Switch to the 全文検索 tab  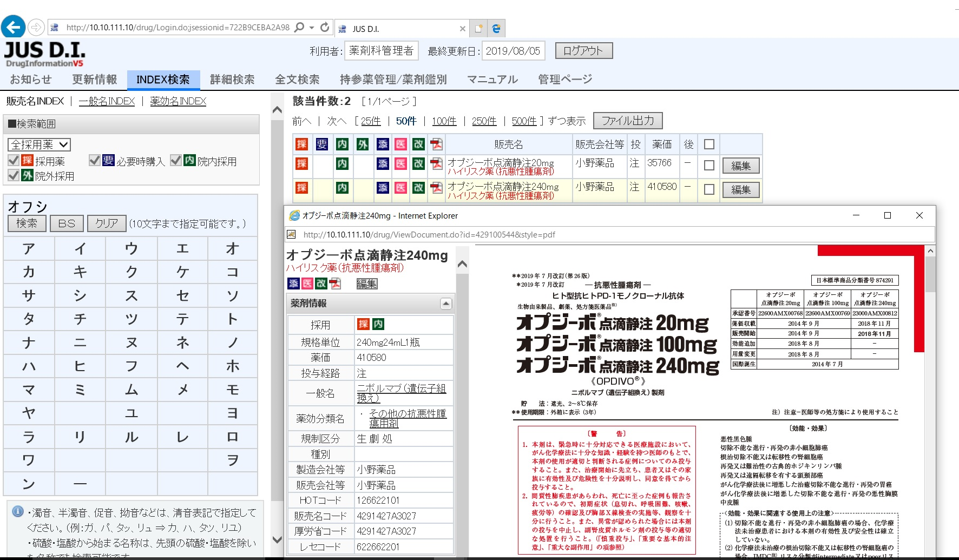tap(297, 80)
